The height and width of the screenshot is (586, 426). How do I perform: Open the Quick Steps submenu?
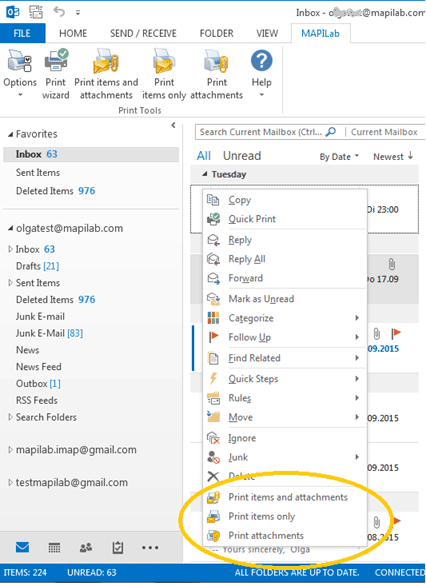[285, 379]
